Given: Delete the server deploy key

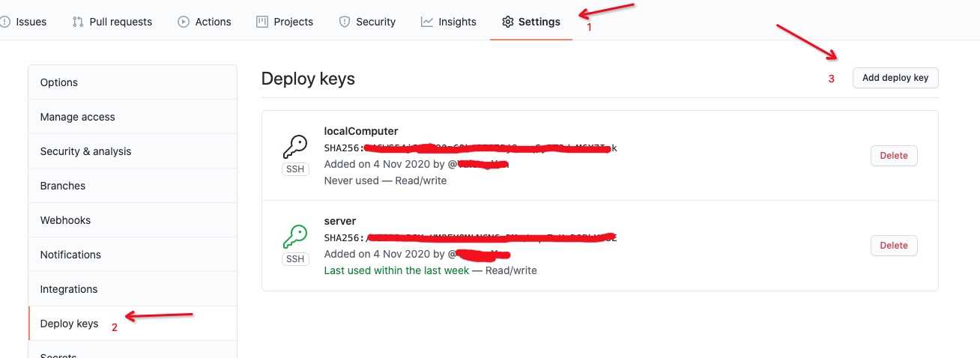Looking at the screenshot, I should pos(894,246).
